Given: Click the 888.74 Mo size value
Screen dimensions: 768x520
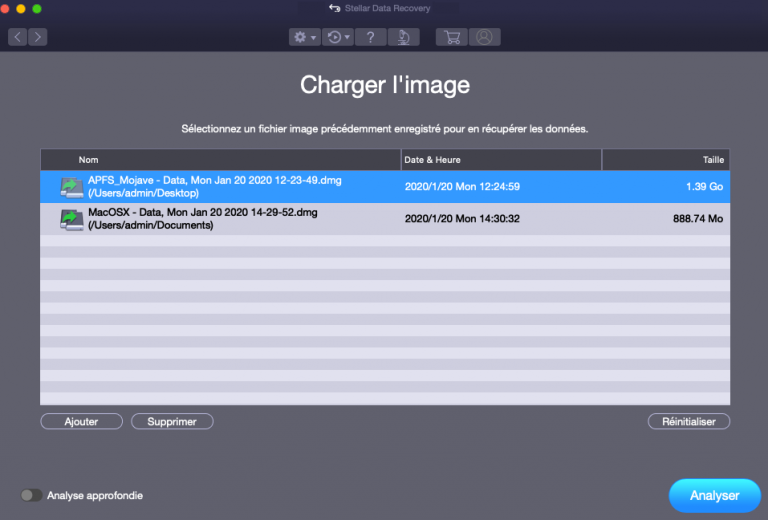Looking at the screenshot, I should pos(698,219).
